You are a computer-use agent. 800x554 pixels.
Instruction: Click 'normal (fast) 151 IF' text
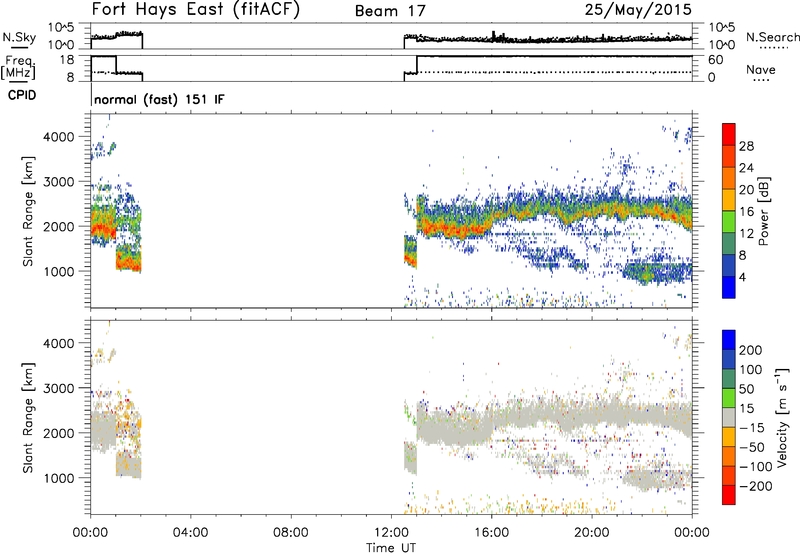coord(159,99)
